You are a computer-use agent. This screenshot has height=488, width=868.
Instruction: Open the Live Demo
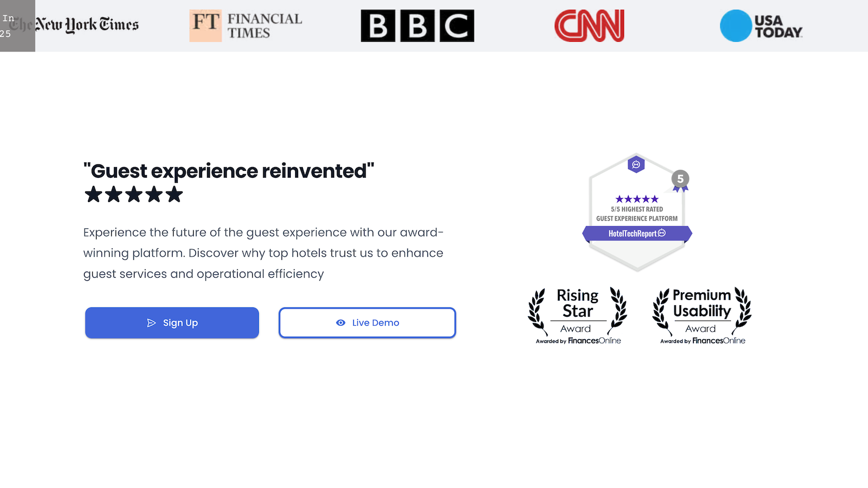click(367, 323)
